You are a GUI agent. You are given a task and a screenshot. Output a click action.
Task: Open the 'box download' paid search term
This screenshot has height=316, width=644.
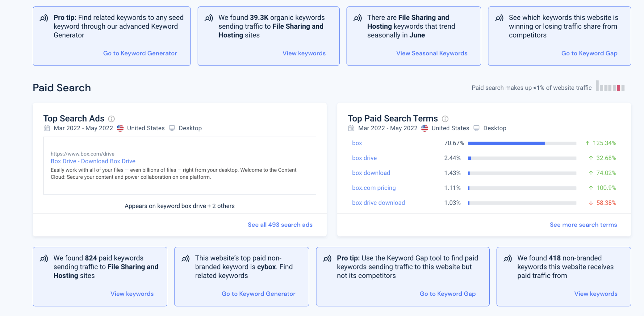[x=371, y=173]
